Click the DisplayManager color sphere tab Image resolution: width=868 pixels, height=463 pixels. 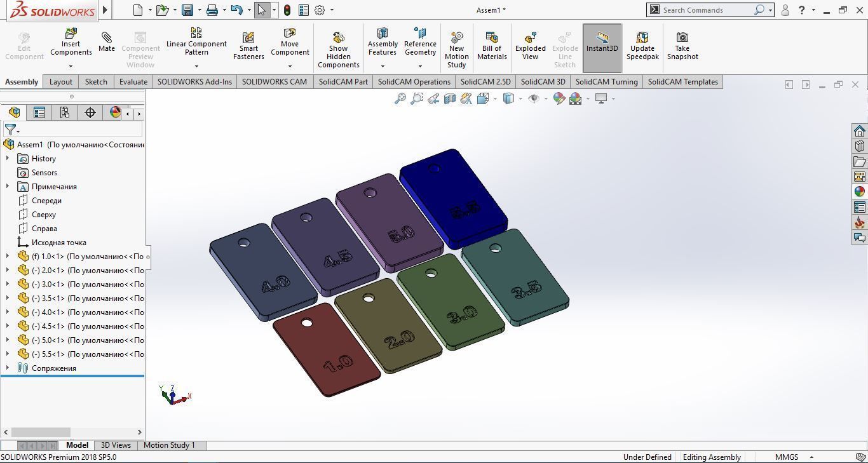pyautogui.click(x=115, y=112)
